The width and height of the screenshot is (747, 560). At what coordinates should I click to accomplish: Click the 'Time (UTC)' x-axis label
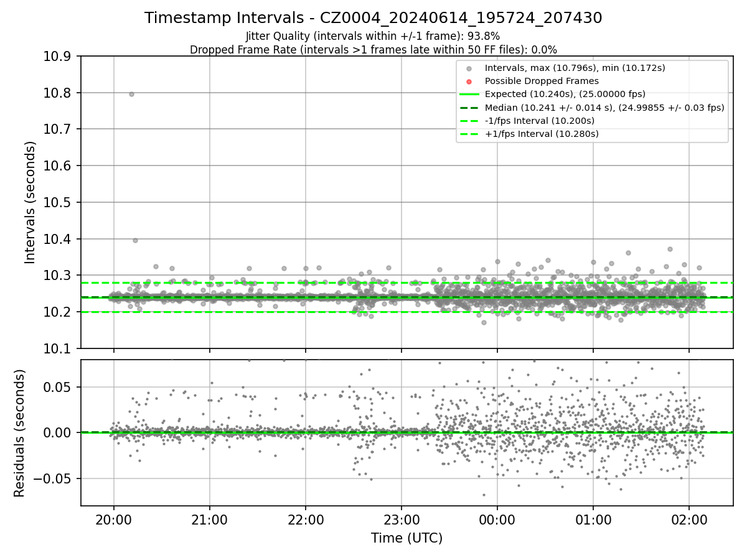pos(406,538)
